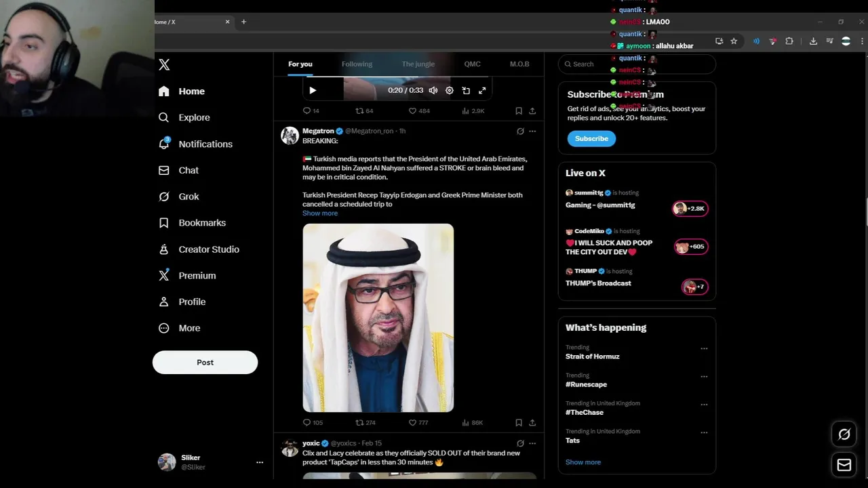Open Megatron's profile avatar

(x=290, y=135)
